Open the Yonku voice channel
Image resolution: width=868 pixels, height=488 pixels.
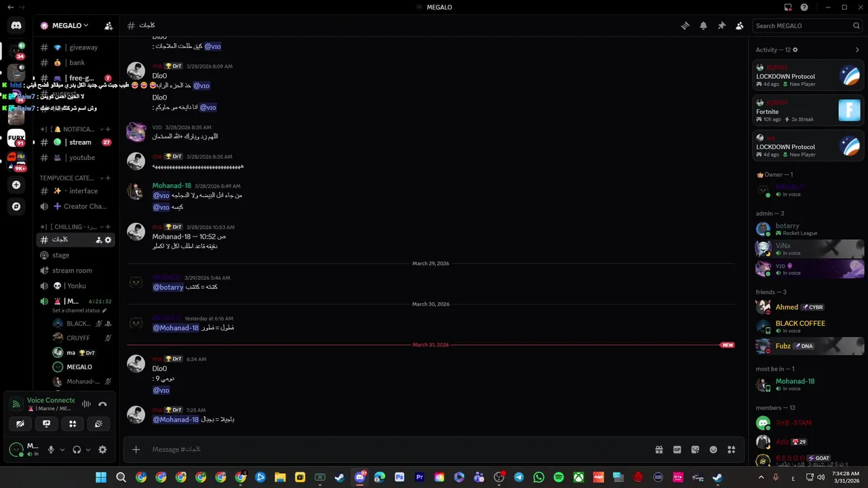75,286
